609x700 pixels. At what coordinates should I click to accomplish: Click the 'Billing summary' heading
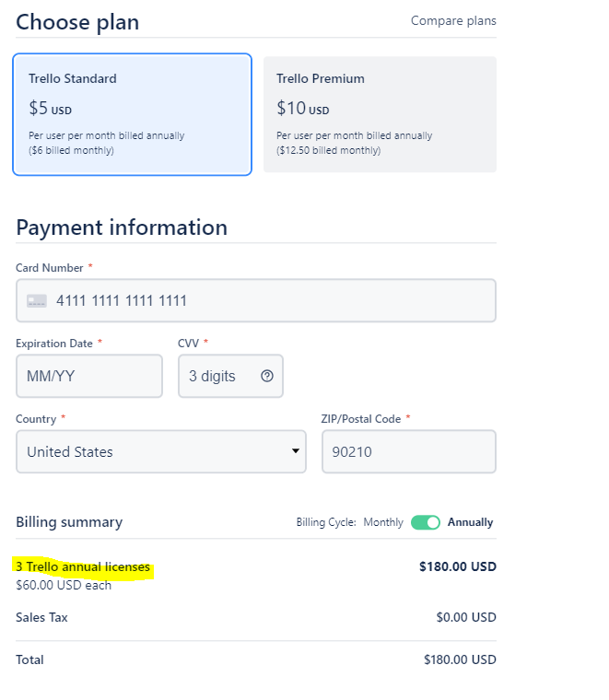pyautogui.click(x=69, y=522)
